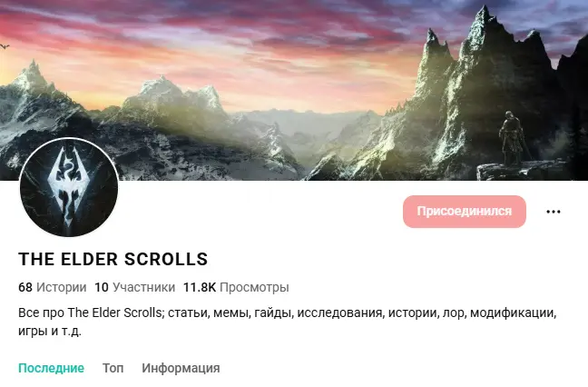
Task: Toggle the "Присоединился" joined button
Action: pyautogui.click(x=465, y=212)
